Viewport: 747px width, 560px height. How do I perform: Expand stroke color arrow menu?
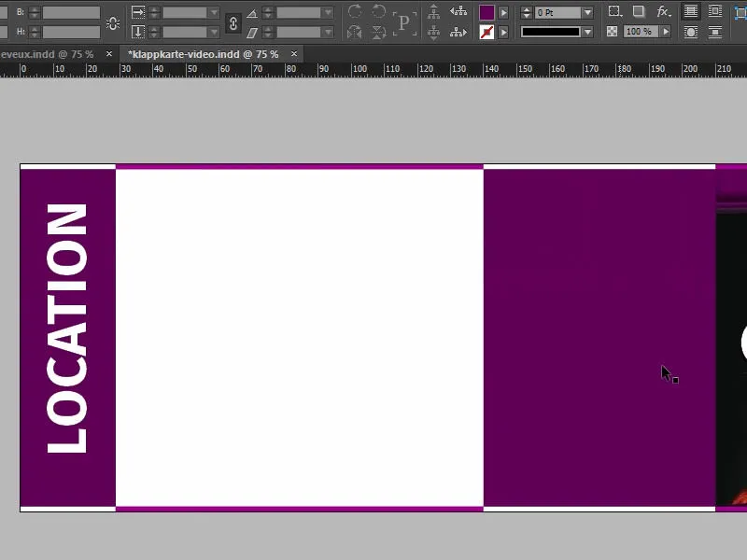click(x=503, y=32)
